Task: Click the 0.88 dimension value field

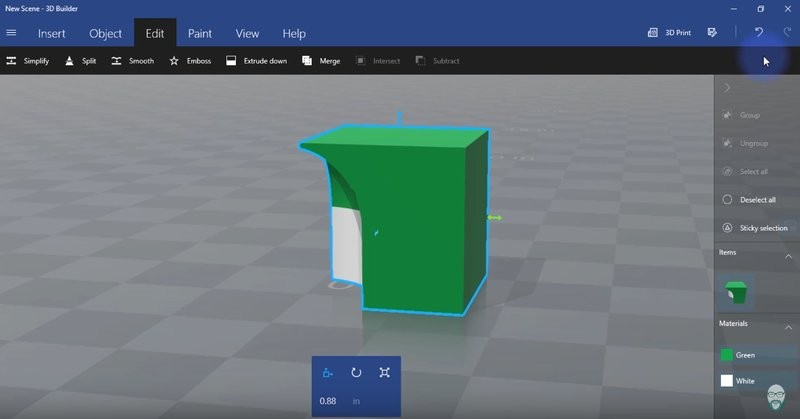Action: click(x=328, y=401)
